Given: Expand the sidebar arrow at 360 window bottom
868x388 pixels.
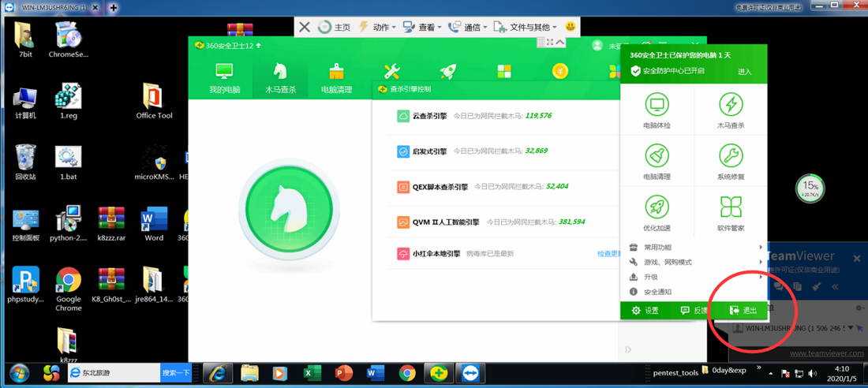Looking at the screenshot, I should coord(628,349).
